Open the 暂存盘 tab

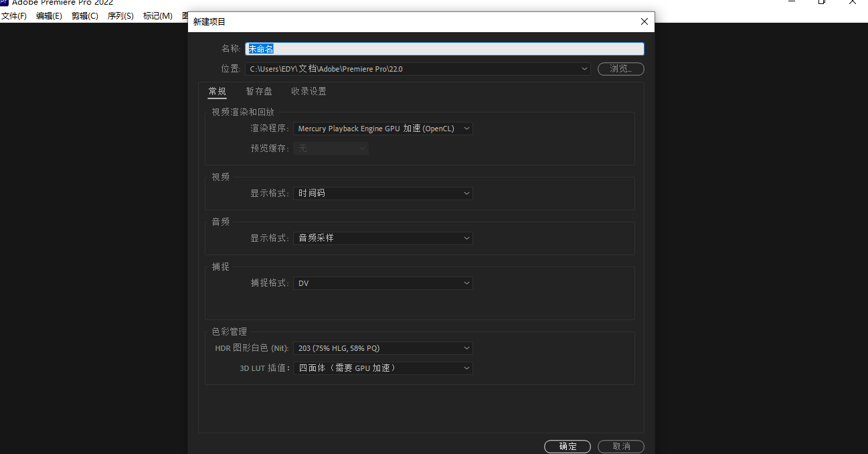coord(258,91)
